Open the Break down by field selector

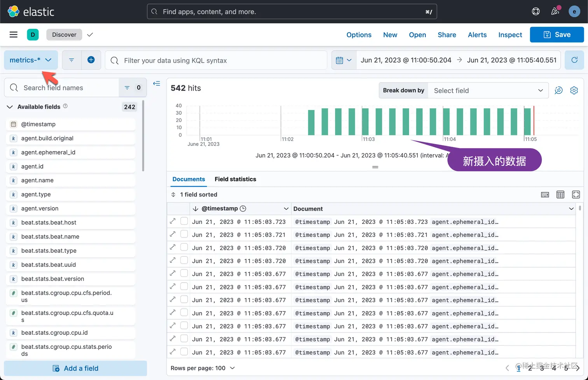click(x=488, y=90)
